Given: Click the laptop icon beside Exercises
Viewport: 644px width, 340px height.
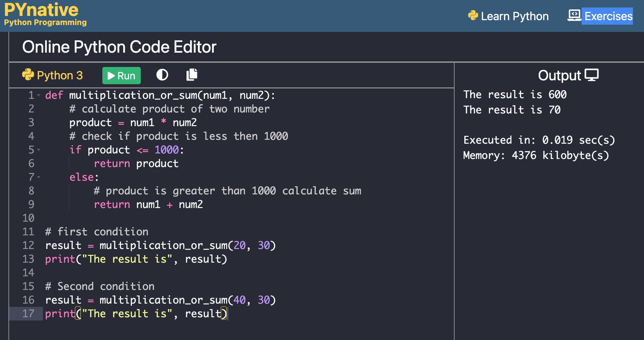Looking at the screenshot, I should (574, 15).
